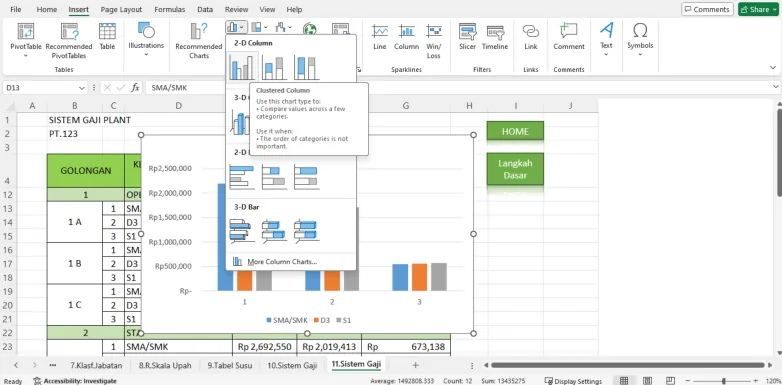Switch to Page Layout view
This screenshot has height=385, width=782.
tap(647, 381)
